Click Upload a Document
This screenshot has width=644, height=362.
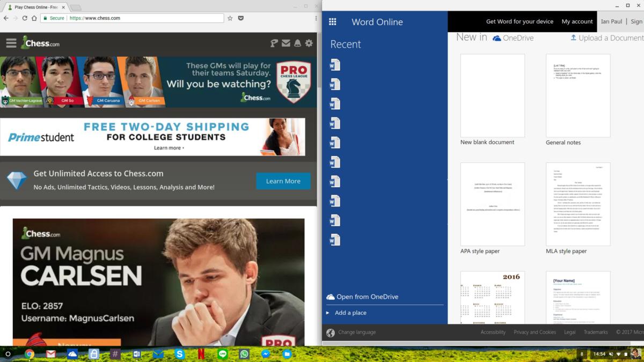(607, 38)
